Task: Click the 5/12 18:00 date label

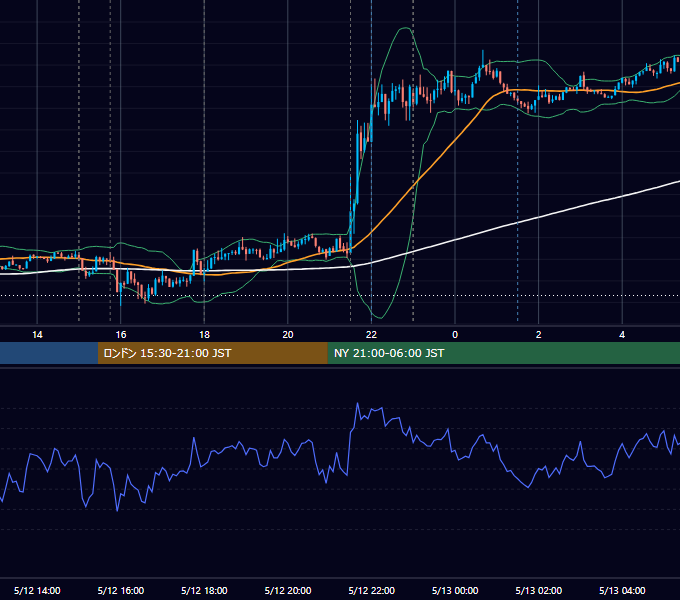Action: (204, 590)
